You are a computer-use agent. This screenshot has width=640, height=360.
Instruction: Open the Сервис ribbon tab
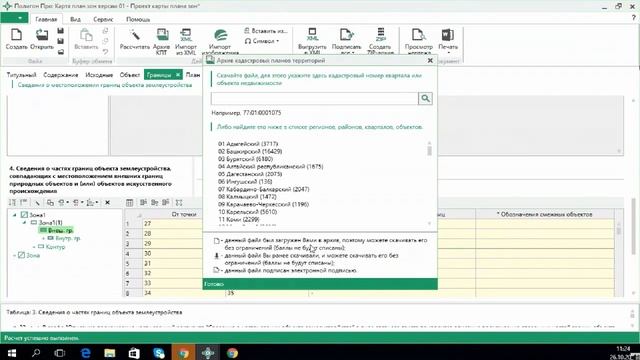click(103, 19)
